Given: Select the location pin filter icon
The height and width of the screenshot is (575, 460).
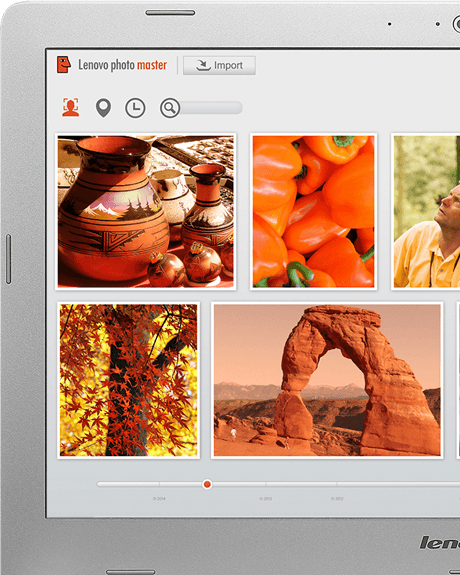Looking at the screenshot, I should (103, 108).
